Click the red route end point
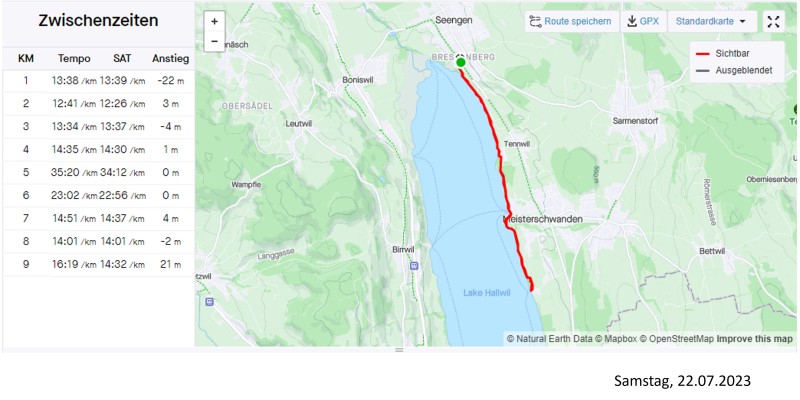The image size is (800, 400). click(x=532, y=290)
